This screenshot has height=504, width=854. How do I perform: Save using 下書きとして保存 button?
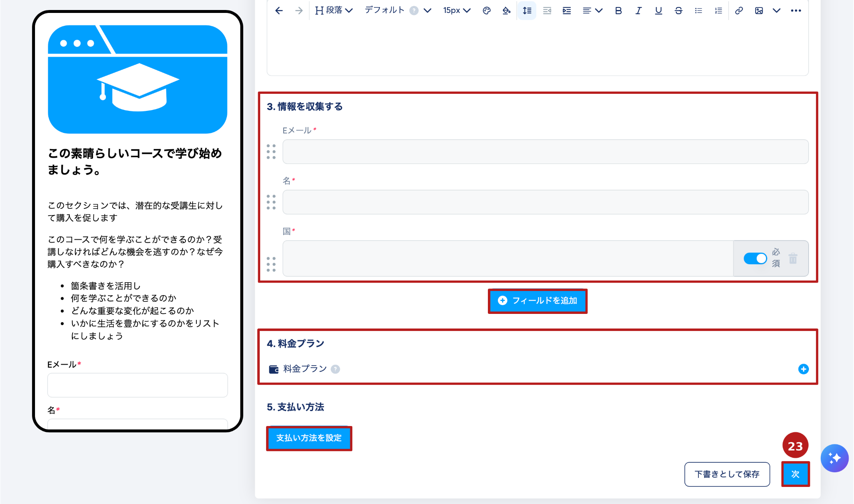point(727,474)
